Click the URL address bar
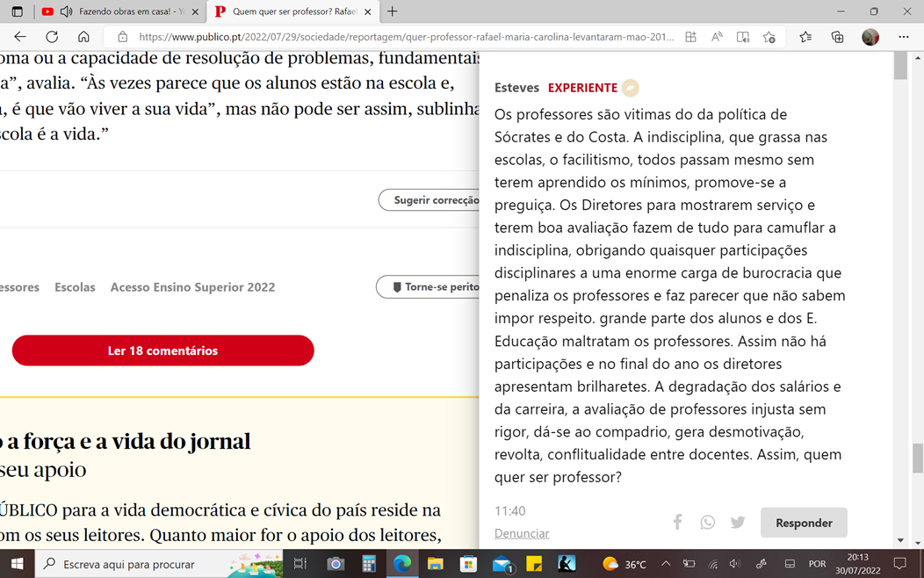 (x=406, y=37)
